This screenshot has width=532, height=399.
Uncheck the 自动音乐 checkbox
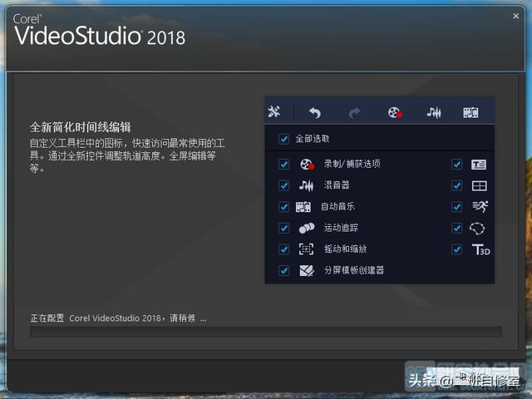(284, 207)
